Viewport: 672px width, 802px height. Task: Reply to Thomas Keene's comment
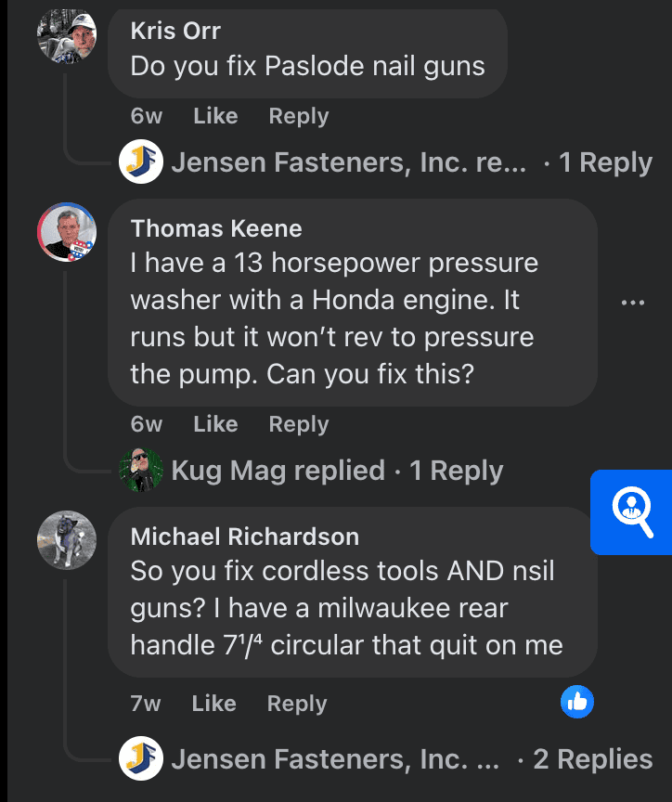(298, 424)
